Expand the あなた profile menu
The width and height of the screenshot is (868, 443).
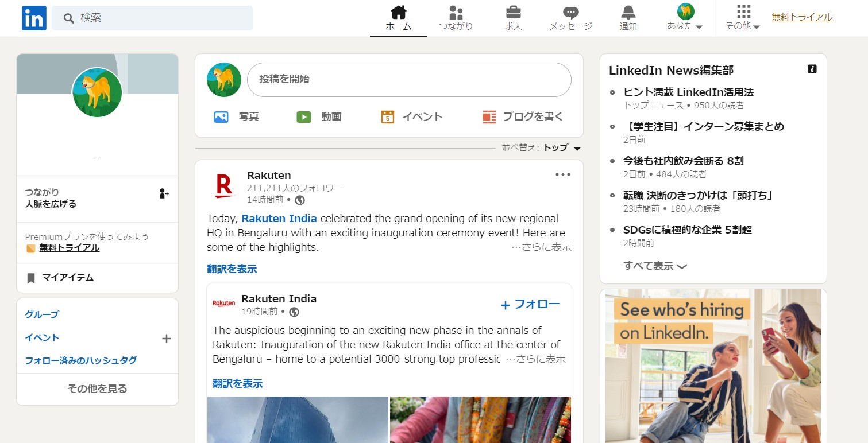click(x=685, y=18)
